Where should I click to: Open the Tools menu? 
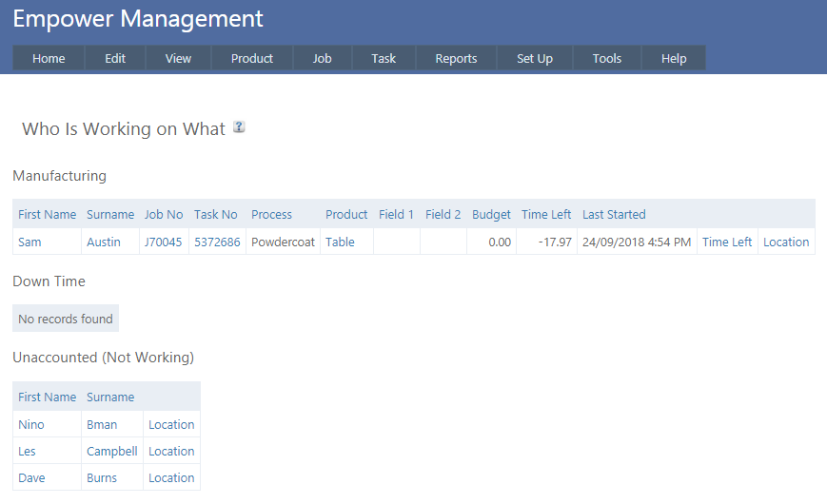click(x=607, y=58)
